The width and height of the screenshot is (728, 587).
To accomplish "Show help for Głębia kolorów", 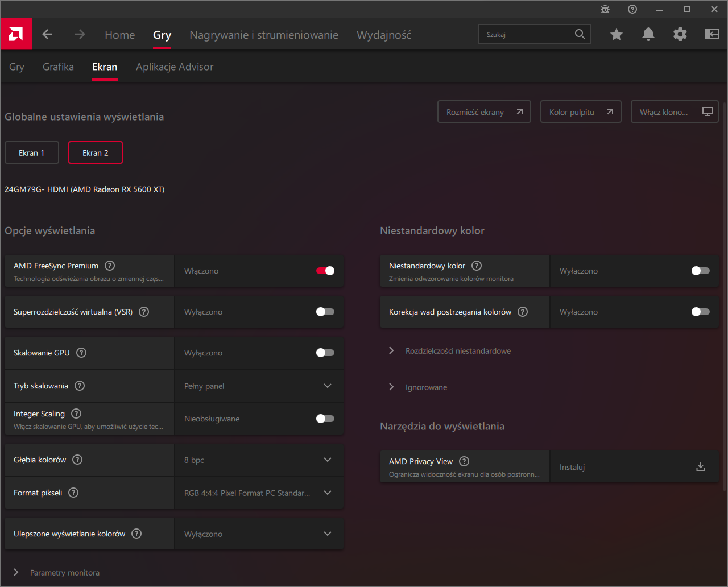I will [x=78, y=460].
